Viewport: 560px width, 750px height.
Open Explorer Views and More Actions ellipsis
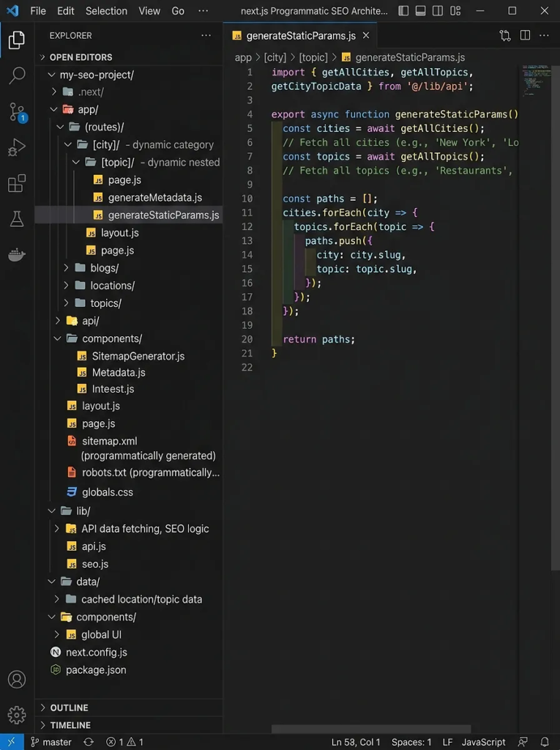206,35
